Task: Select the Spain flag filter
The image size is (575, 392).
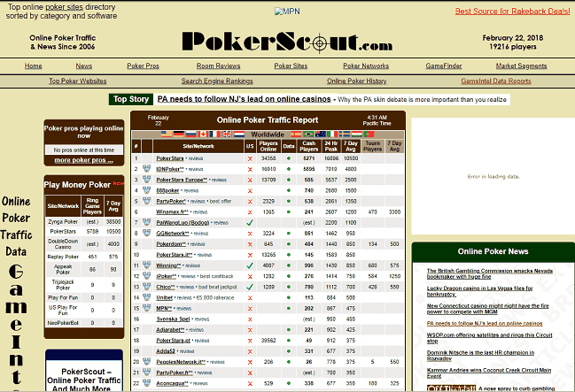Action: [296, 135]
